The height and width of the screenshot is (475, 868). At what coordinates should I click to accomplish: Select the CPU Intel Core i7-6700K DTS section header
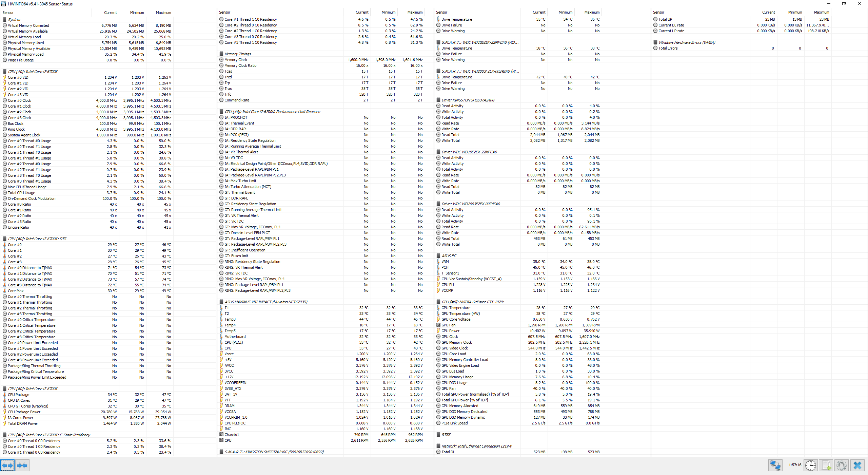pyautogui.click(x=37, y=239)
